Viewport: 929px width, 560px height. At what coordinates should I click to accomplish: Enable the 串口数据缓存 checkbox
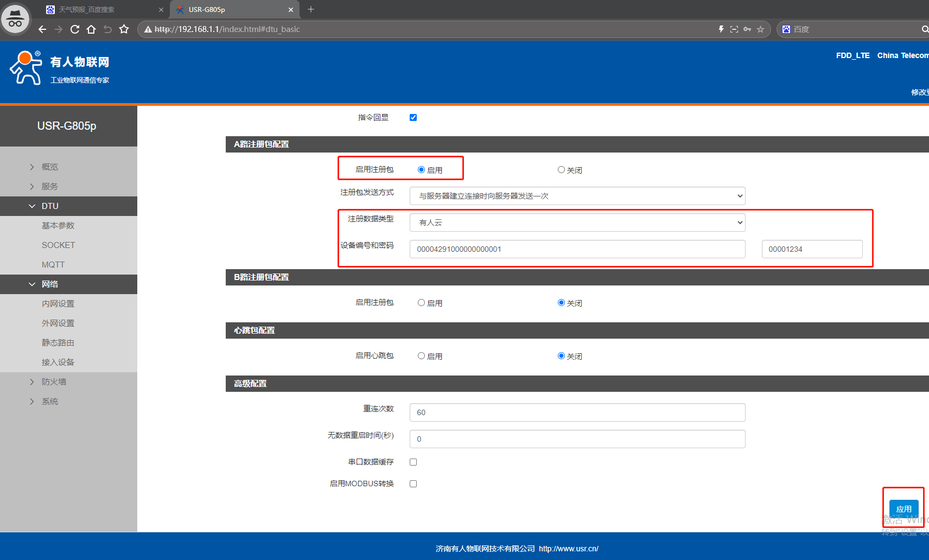click(413, 462)
